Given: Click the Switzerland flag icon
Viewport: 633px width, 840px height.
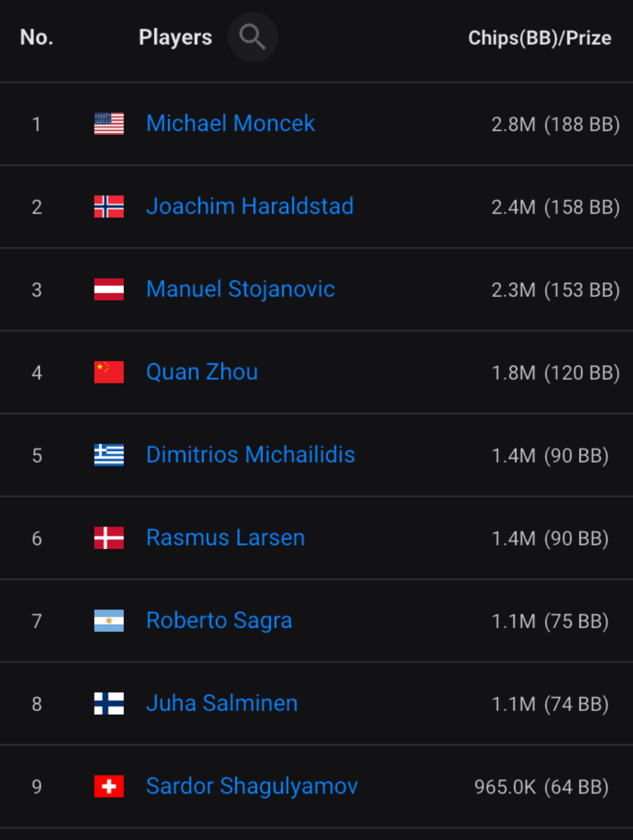Looking at the screenshot, I should coord(109,787).
